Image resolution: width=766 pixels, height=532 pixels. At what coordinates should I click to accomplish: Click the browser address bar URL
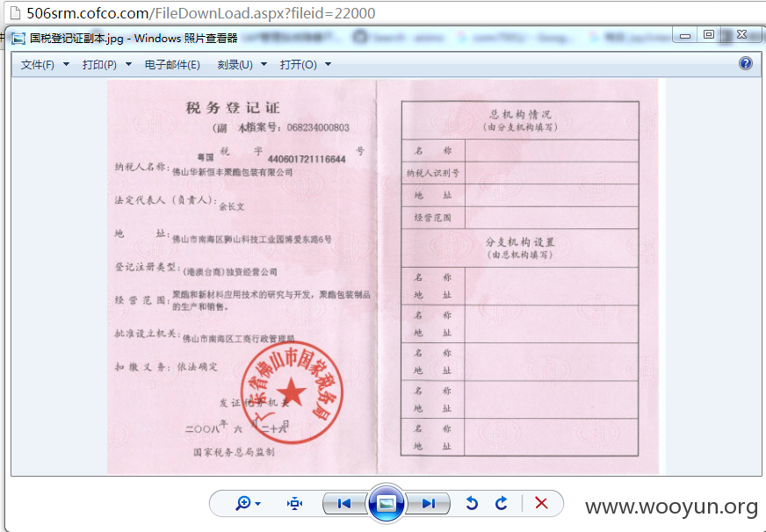pyautogui.click(x=201, y=13)
